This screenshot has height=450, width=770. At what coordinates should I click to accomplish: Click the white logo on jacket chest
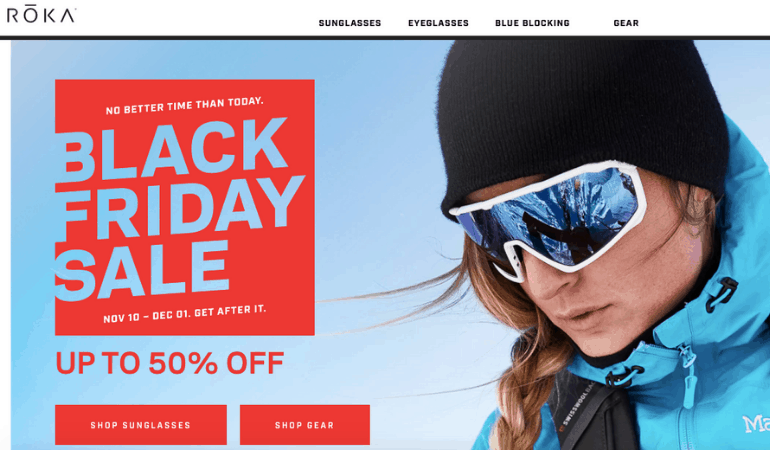755,423
